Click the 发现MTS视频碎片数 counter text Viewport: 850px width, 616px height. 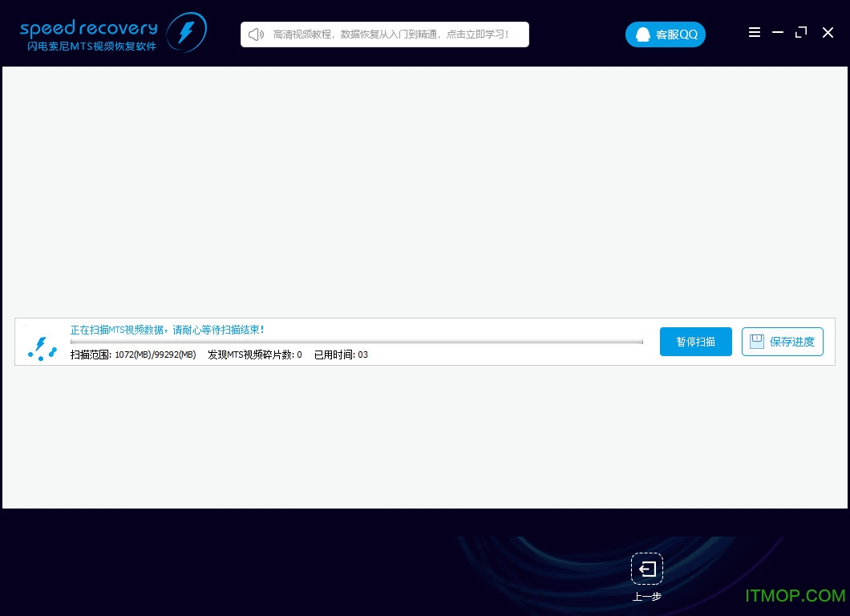[254, 355]
